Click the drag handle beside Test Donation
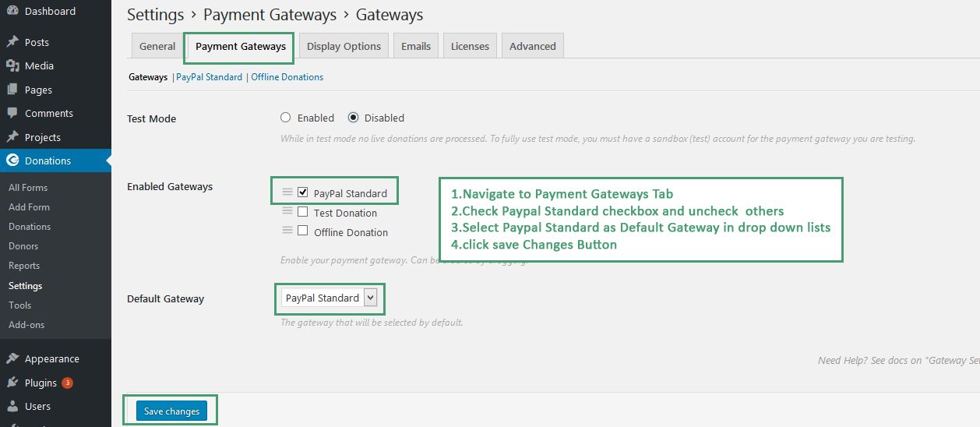The image size is (980, 427). 287,211
